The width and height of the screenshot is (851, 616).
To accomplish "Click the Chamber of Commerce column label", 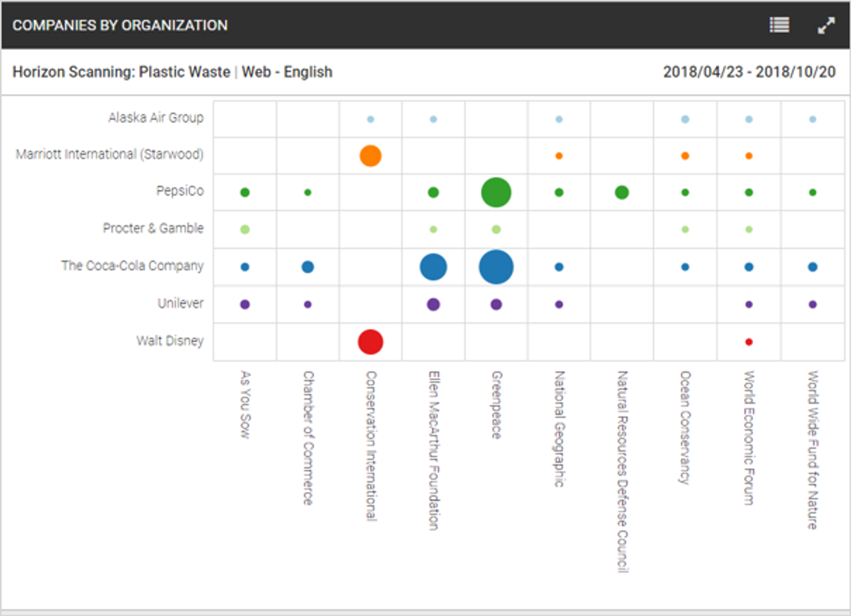I will (x=308, y=438).
